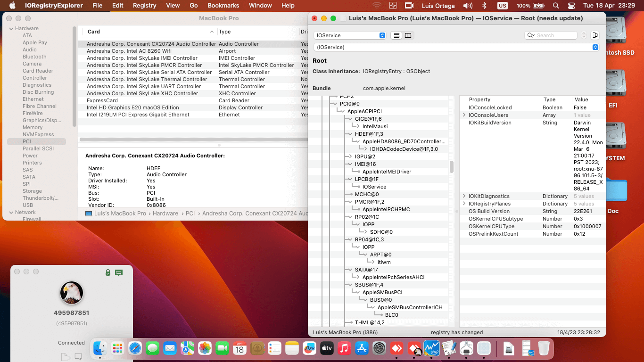
Task: Open Photos from the Dock
Action: (x=205, y=348)
